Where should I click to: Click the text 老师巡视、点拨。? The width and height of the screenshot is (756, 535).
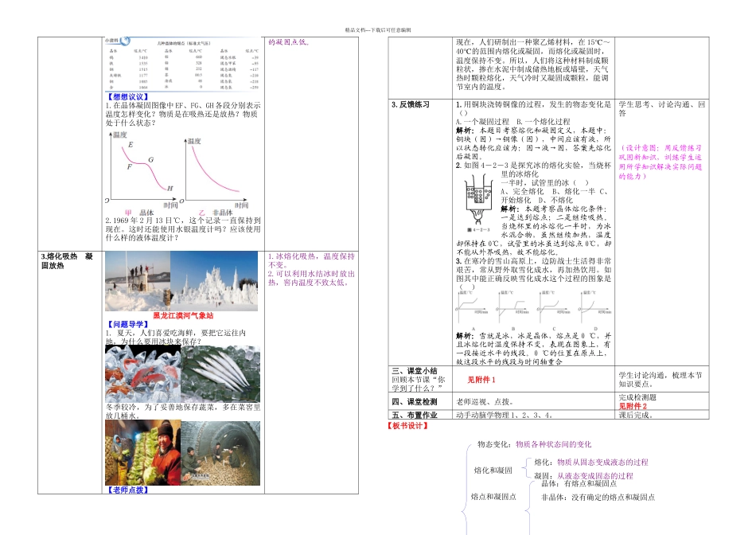(x=485, y=401)
